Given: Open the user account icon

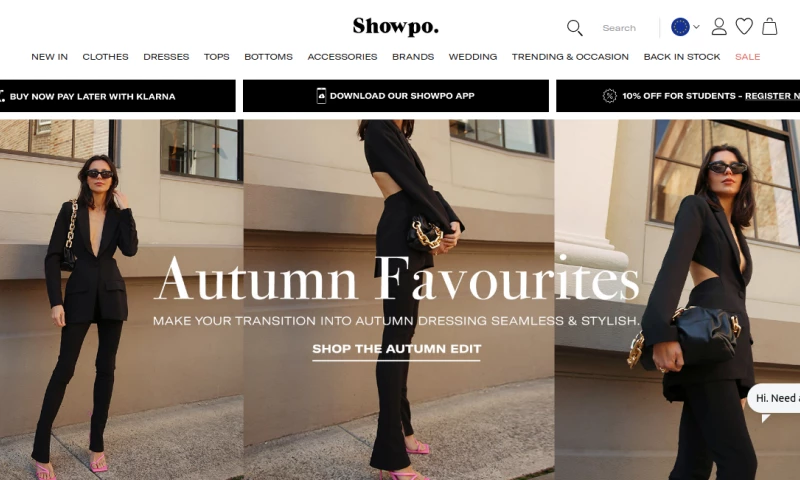Looking at the screenshot, I should (x=719, y=27).
